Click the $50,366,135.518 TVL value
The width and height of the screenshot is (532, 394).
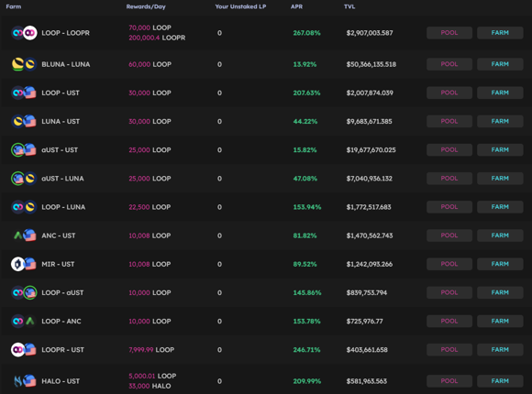371,64
